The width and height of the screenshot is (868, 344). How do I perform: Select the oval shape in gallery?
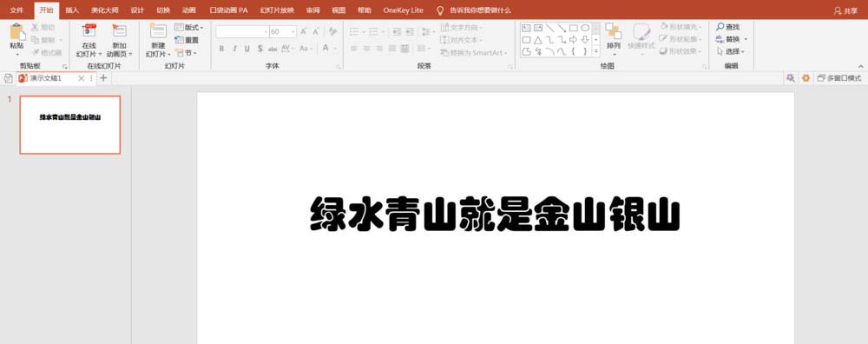[585, 28]
